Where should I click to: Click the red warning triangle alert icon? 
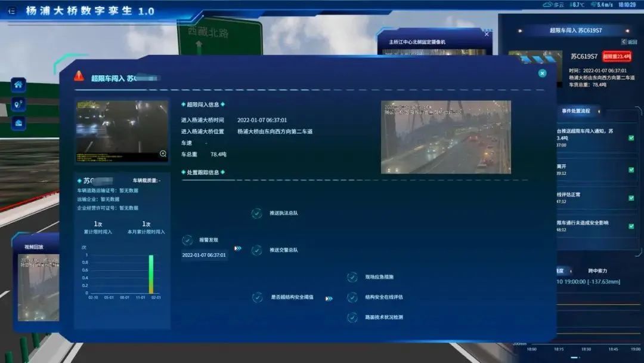coord(79,76)
